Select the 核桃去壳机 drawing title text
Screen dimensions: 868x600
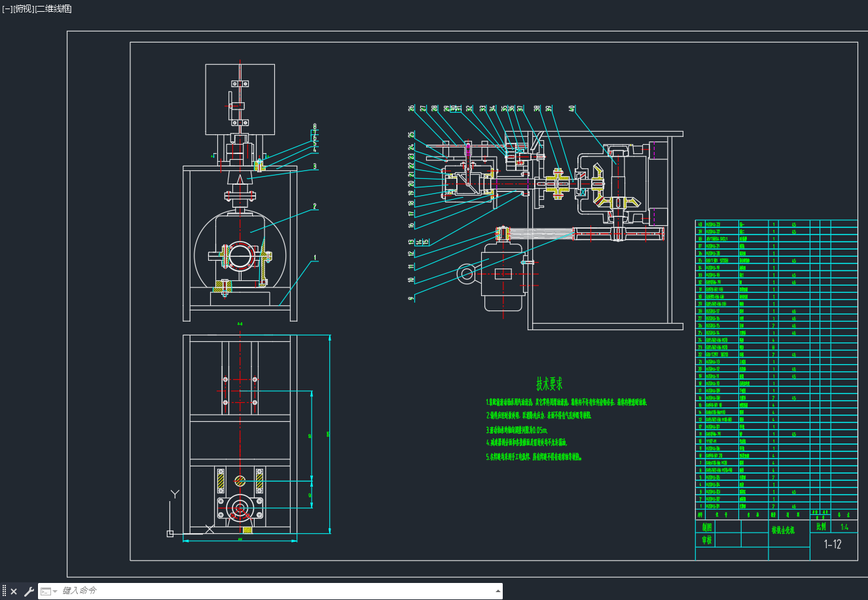(x=783, y=530)
